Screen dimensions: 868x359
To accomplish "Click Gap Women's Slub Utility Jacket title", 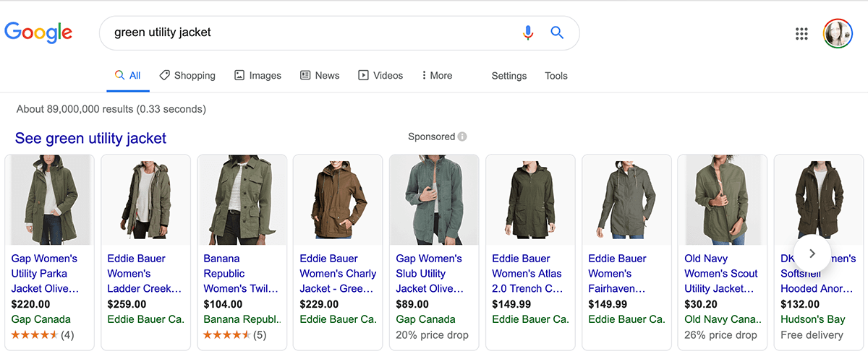I will tap(430, 273).
